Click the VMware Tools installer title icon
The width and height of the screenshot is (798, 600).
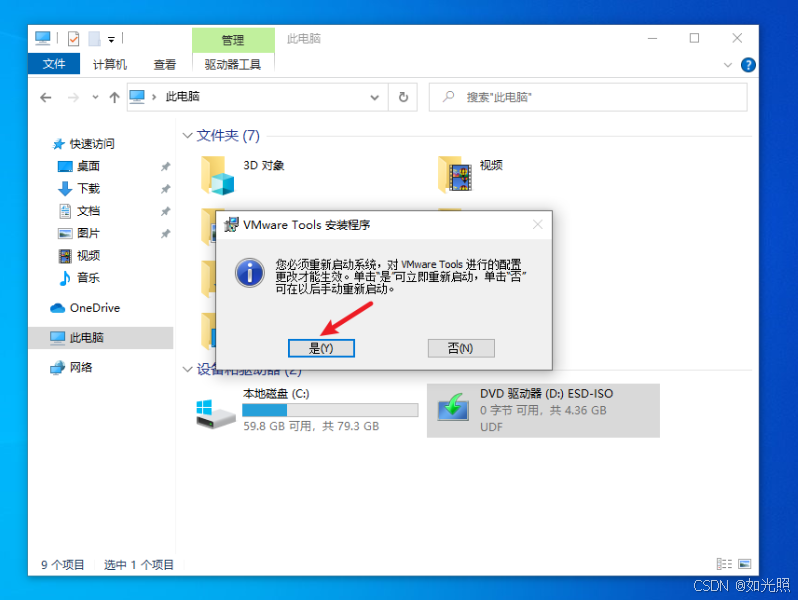(231, 224)
